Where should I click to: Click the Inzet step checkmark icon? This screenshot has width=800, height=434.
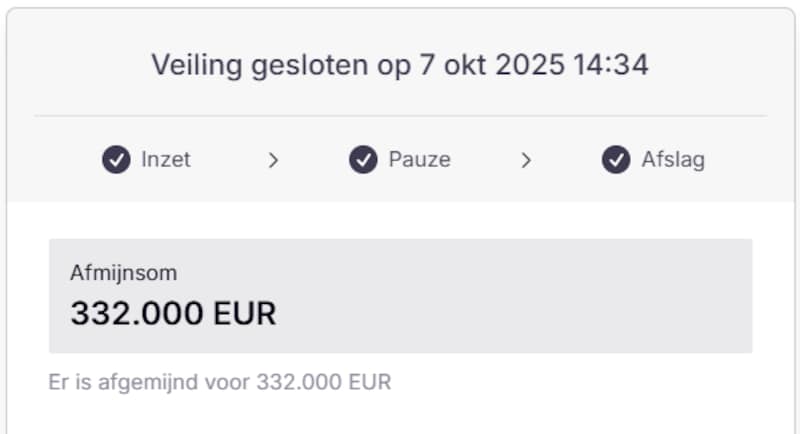(x=116, y=160)
